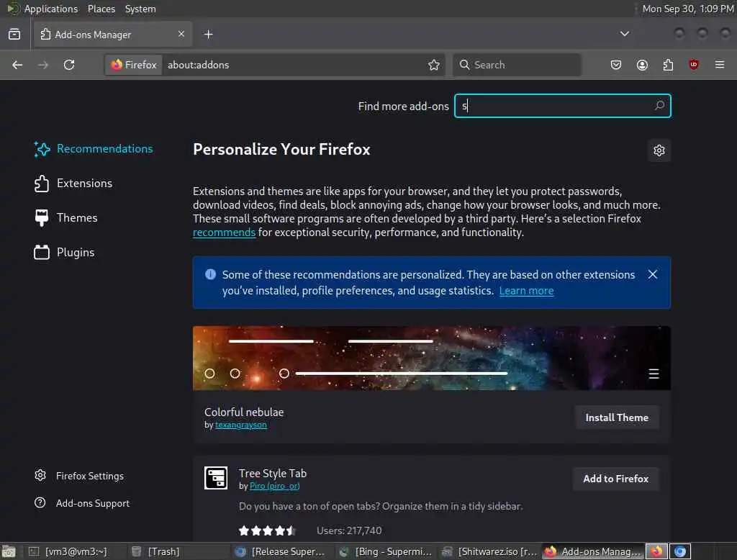Open the Extensions puzzle toolbar icon
This screenshot has height=560, width=737.
pyautogui.click(x=668, y=65)
